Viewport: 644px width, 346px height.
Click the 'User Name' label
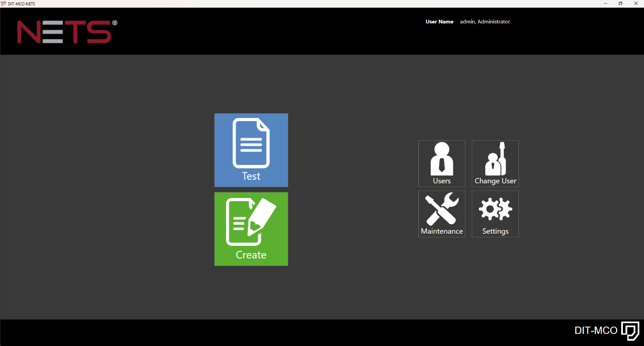439,22
